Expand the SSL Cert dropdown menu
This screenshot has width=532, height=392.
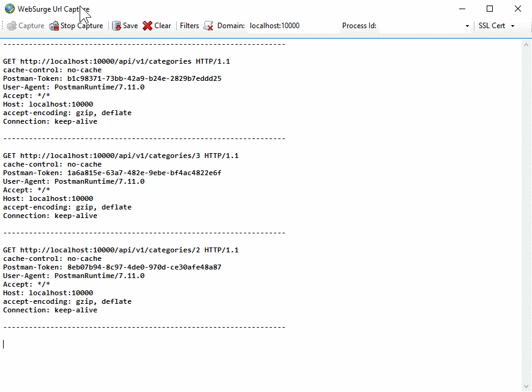pyautogui.click(x=512, y=26)
